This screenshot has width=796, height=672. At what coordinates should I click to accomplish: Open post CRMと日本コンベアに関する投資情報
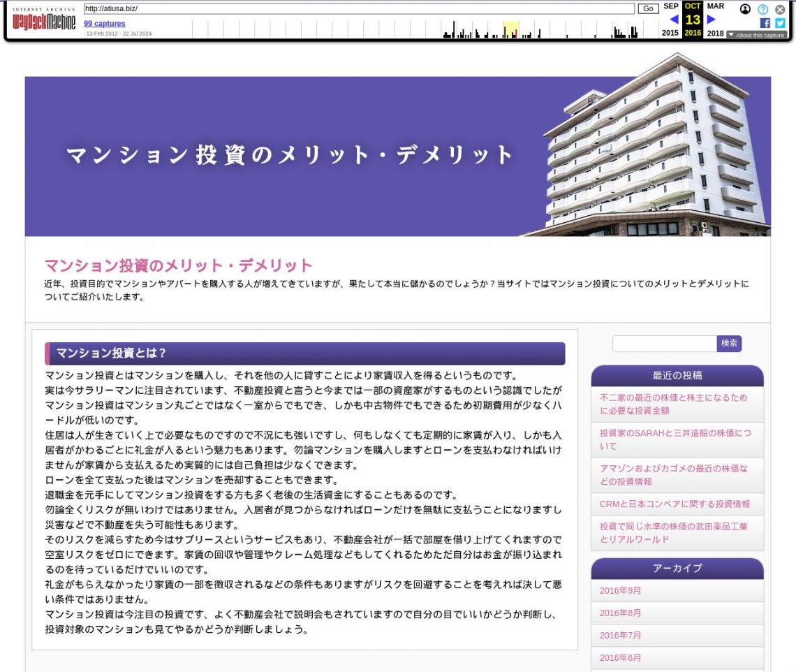click(675, 504)
